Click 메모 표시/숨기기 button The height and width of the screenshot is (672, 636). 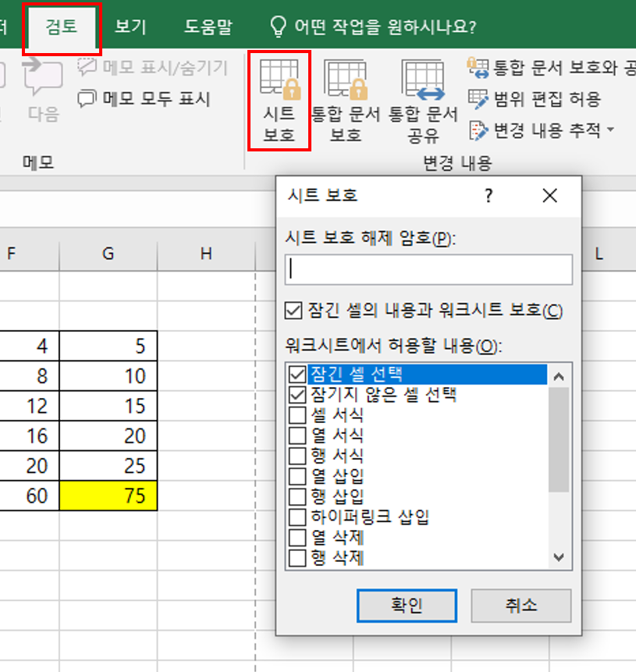[152, 67]
